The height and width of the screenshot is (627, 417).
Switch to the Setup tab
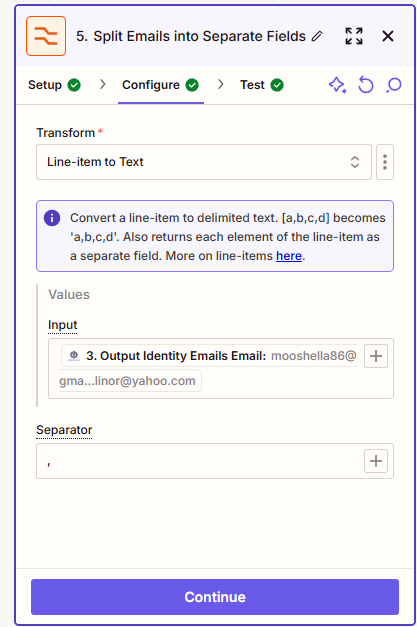point(54,85)
